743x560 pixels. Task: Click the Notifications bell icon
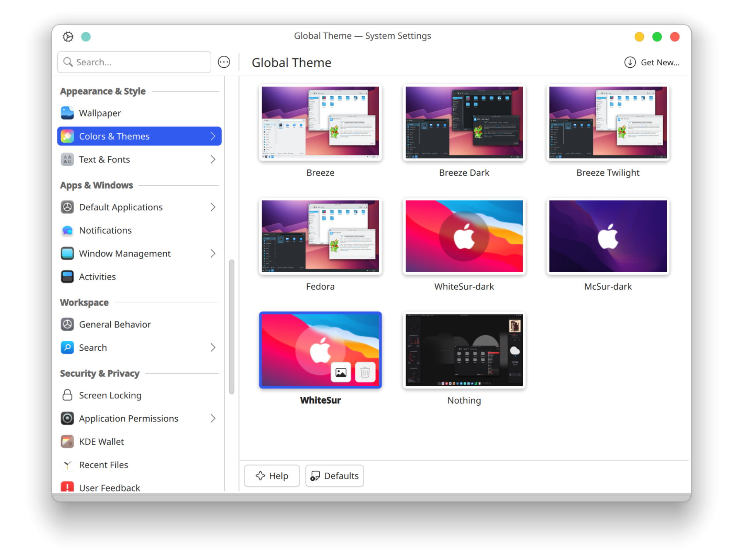(x=67, y=230)
